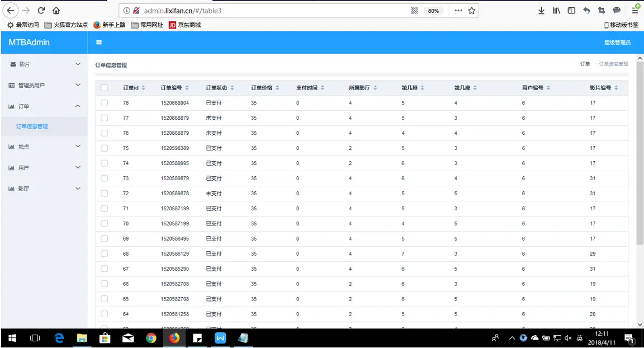Image resolution: width=644 pixels, height=348 pixels.
Task: Click the screenshot crop icon in toolbar
Action: pyautogui.click(x=602, y=11)
